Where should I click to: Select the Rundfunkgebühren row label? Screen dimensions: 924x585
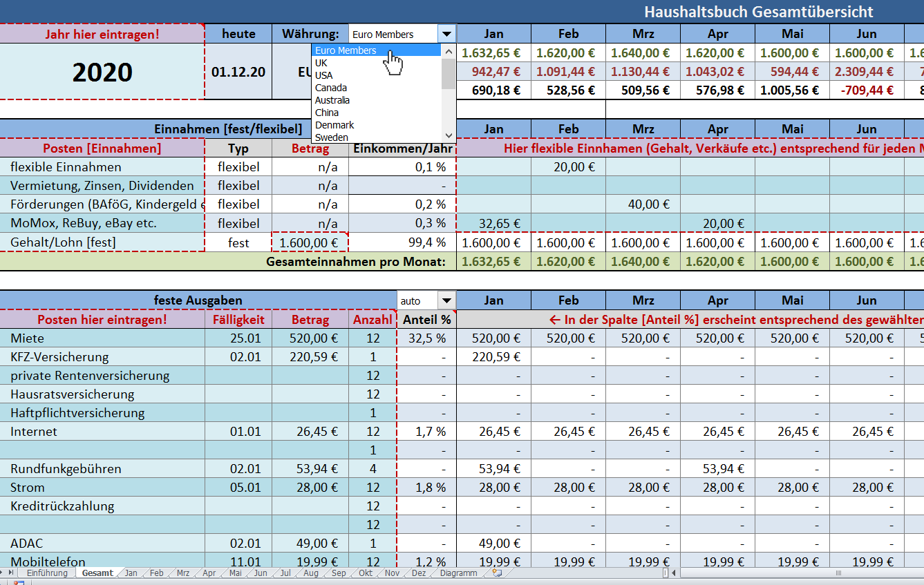click(66, 469)
